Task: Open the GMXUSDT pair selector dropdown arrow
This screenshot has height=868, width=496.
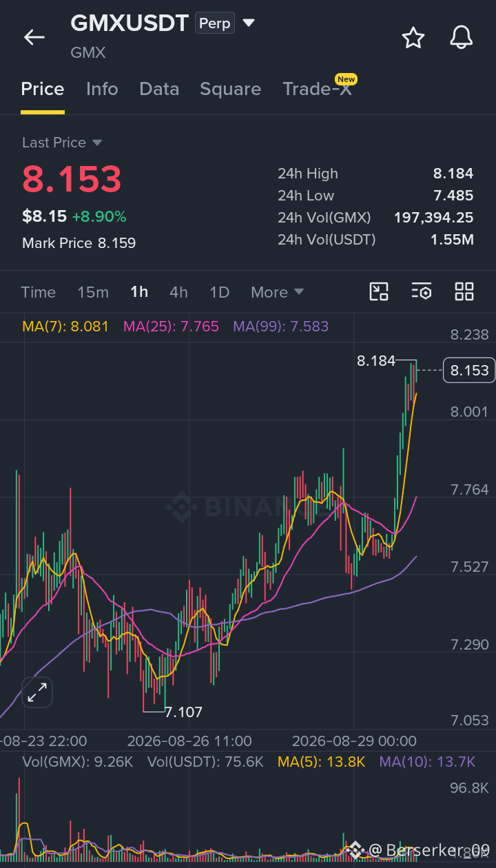Action: click(x=249, y=23)
